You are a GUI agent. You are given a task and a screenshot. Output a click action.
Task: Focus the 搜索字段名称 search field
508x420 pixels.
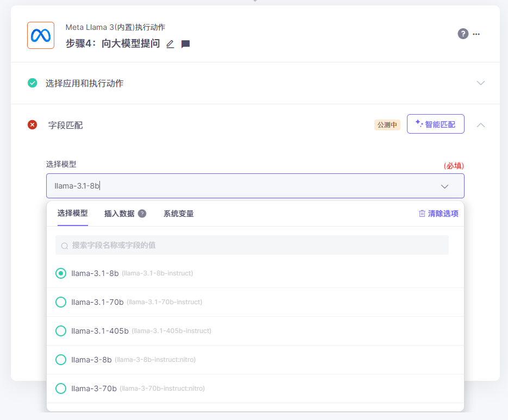pyautogui.click(x=252, y=245)
